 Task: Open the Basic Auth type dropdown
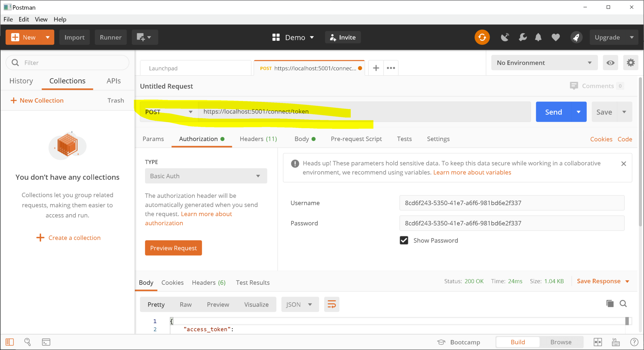tap(206, 176)
